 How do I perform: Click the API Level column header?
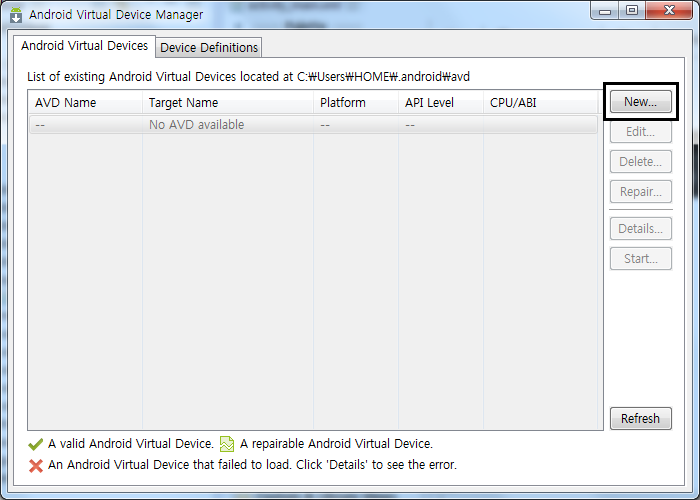[x=441, y=103]
